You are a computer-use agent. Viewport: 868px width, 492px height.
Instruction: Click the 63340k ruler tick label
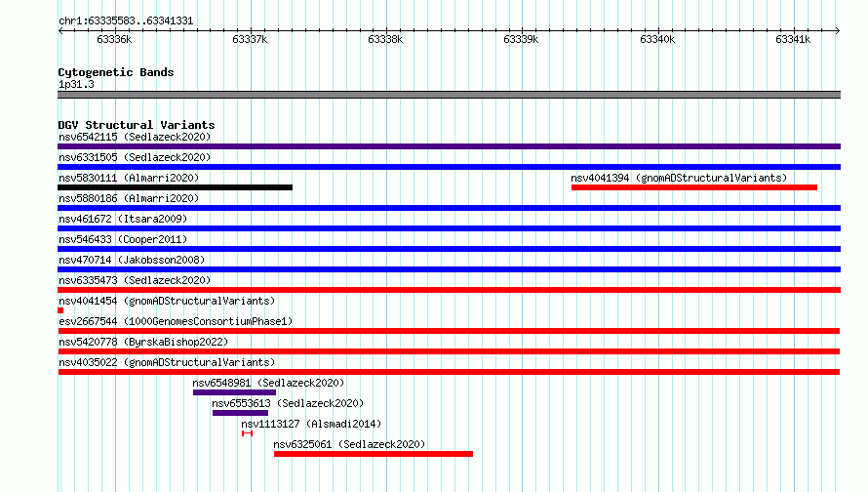click(x=657, y=39)
